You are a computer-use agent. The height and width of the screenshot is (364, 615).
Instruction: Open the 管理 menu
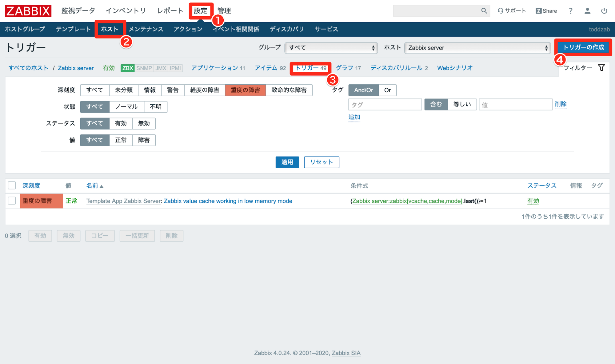click(x=224, y=11)
